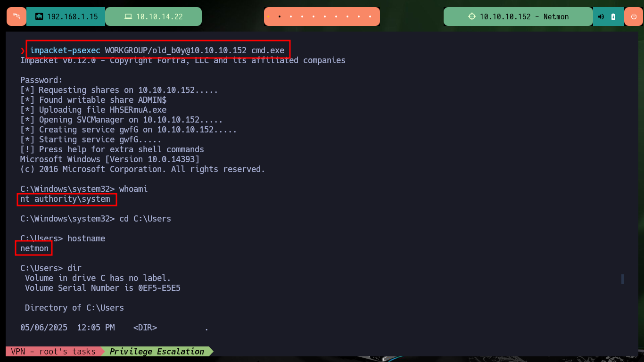
Task: Click the 05/06/2025 12:05 PM directory entry
Action: pos(115,328)
